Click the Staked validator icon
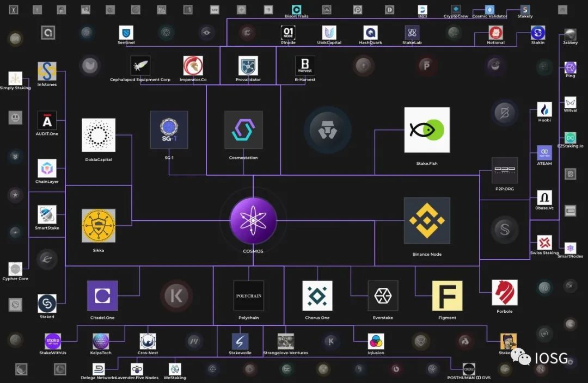Image resolution: width=588 pixels, height=383 pixels. [x=47, y=303]
